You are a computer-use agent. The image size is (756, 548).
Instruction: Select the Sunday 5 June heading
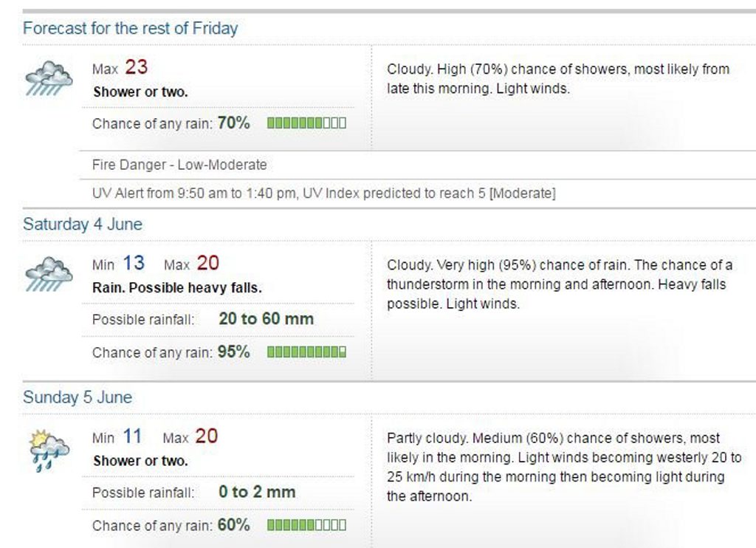(77, 397)
